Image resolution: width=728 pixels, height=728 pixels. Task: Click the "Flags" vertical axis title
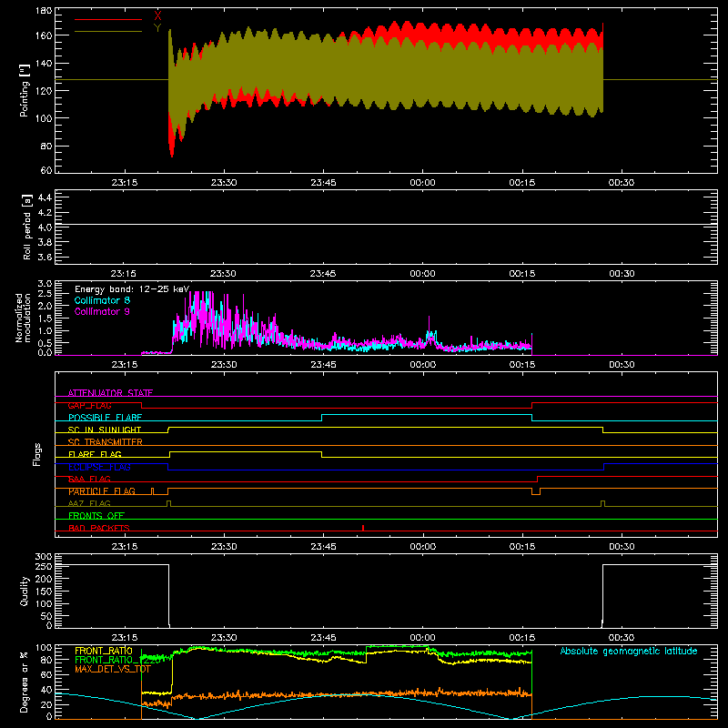click(x=37, y=454)
